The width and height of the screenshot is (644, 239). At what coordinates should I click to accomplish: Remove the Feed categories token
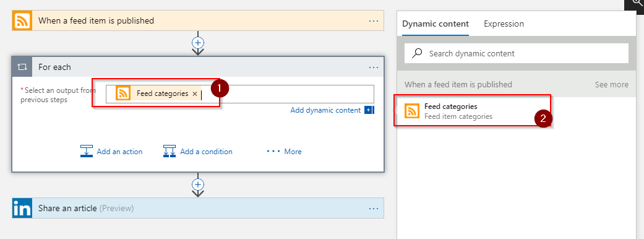pyautogui.click(x=195, y=93)
